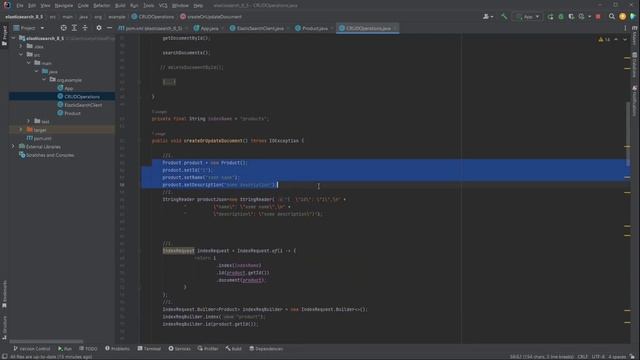The image size is (640, 360).
Task: Expand the test folder node
Action: click(29, 121)
